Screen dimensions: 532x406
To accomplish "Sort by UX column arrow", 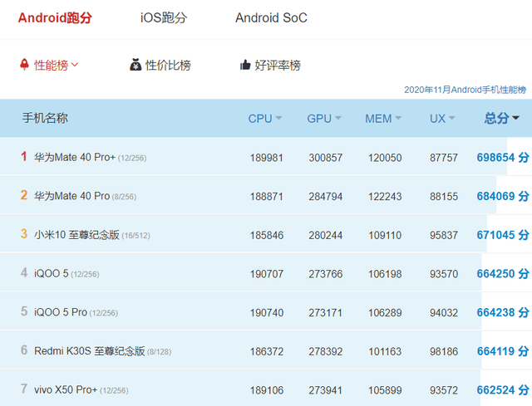I will [x=452, y=119].
